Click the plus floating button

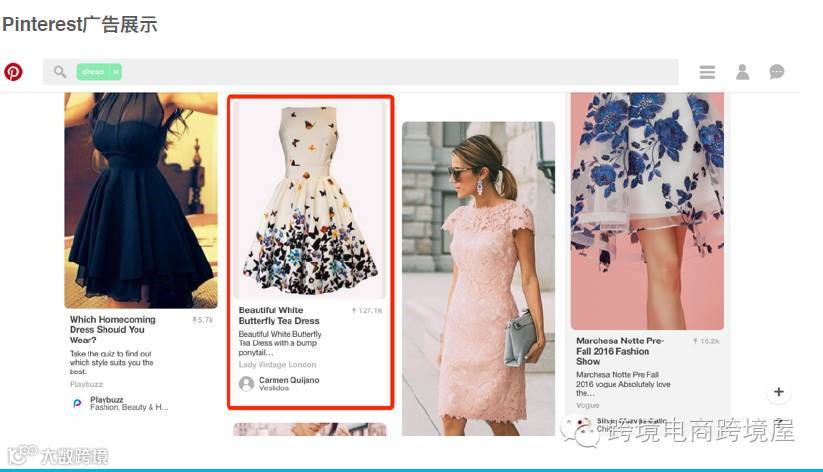(778, 392)
